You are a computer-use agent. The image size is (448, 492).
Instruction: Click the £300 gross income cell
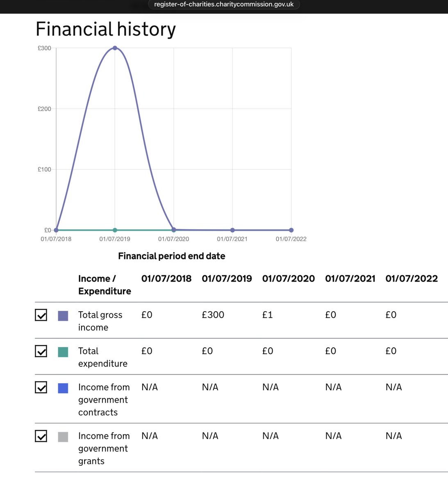pos(213,315)
